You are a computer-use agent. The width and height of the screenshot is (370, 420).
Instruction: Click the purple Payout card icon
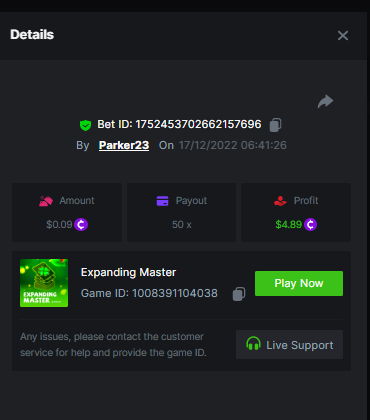point(162,201)
